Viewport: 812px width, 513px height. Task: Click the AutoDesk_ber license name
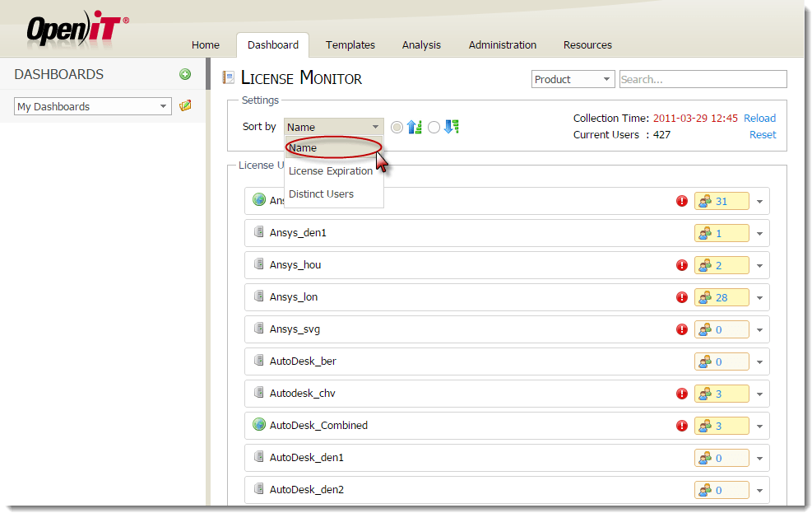tap(303, 361)
